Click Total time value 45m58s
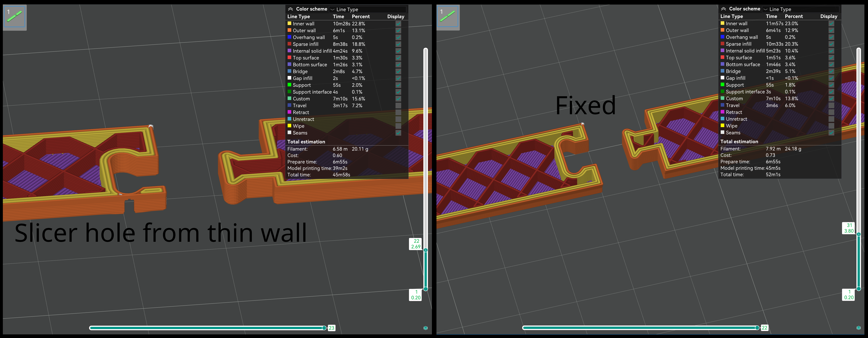This screenshot has width=868, height=338. [x=341, y=175]
